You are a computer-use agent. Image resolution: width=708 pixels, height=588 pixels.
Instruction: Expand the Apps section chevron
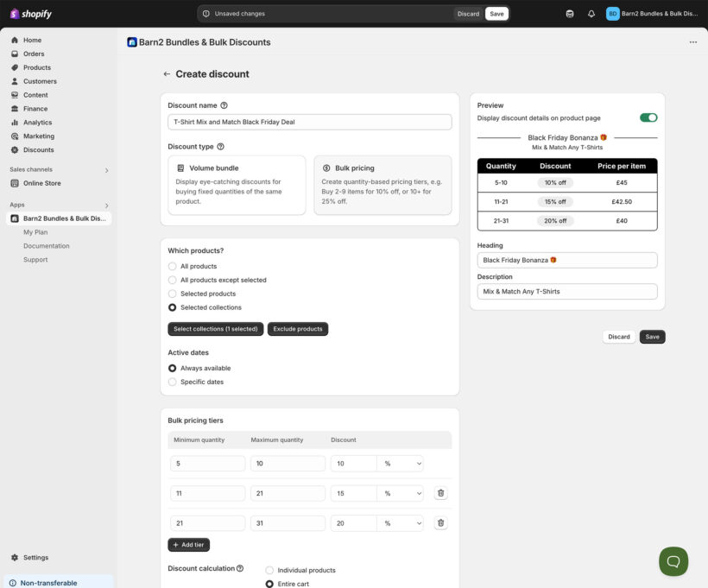pyautogui.click(x=107, y=205)
